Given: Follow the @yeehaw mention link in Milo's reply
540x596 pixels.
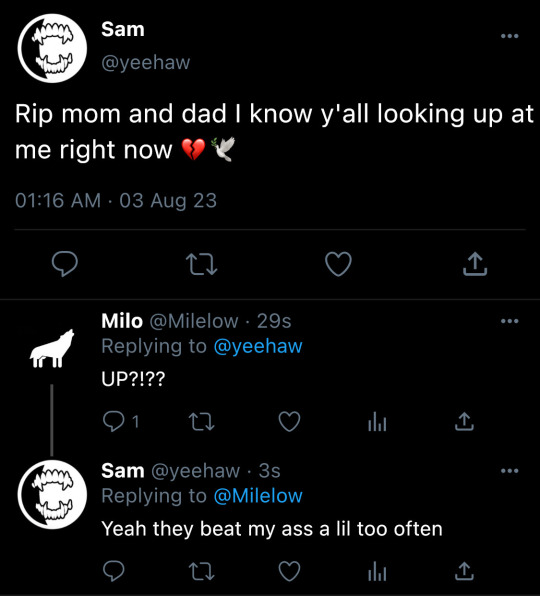Looking at the screenshot, I should pyautogui.click(x=258, y=346).
